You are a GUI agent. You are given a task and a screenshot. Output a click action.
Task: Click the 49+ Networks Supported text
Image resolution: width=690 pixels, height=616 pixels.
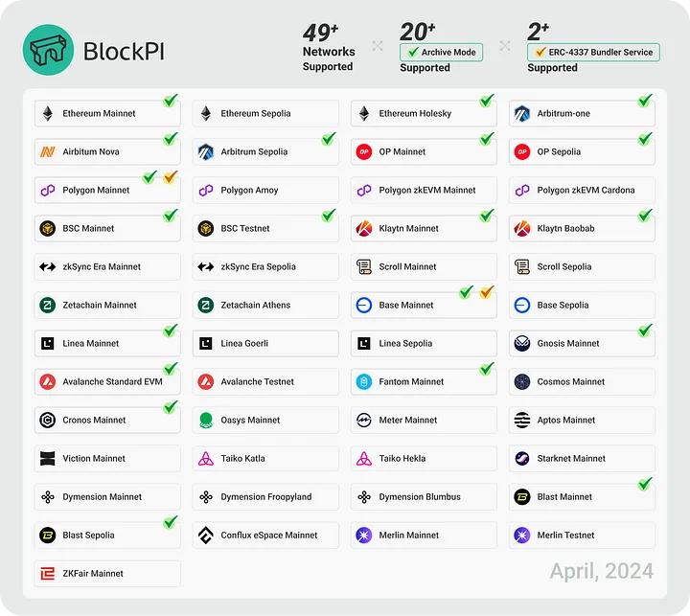click(x=329, y=48)
